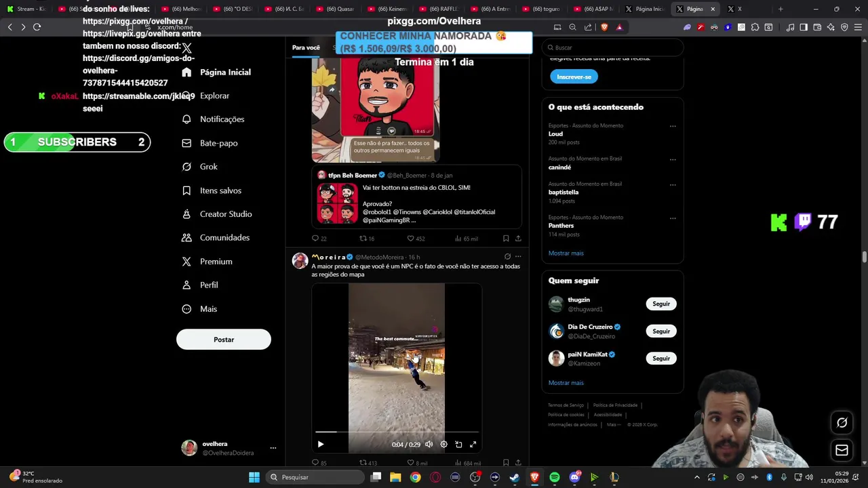Open video settings gear icon
The height and width of the screenshot is (488, 868).
pyautogui.click(x=443, y=445)
